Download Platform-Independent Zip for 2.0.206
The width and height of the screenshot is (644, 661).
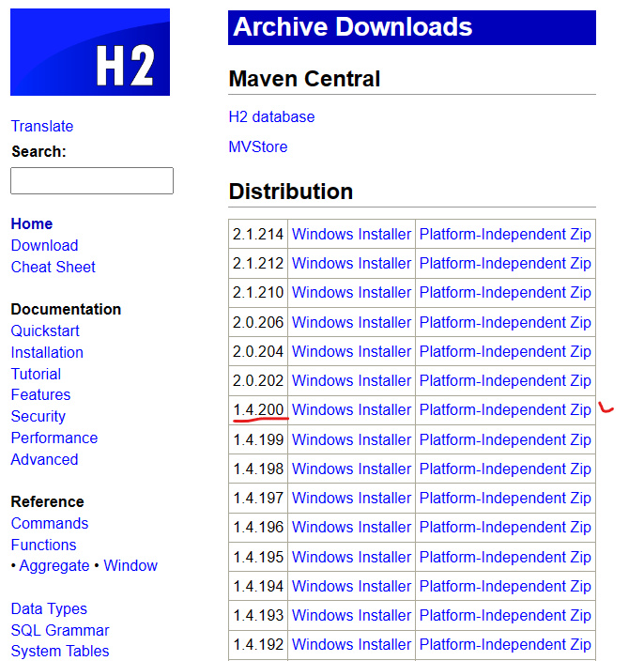[505, 322]
